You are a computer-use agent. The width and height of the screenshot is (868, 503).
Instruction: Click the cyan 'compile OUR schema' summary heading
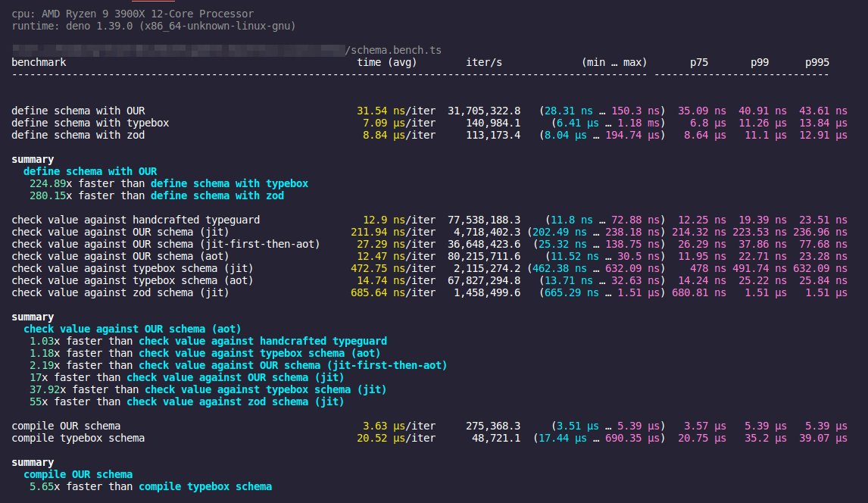click(78, 475)
